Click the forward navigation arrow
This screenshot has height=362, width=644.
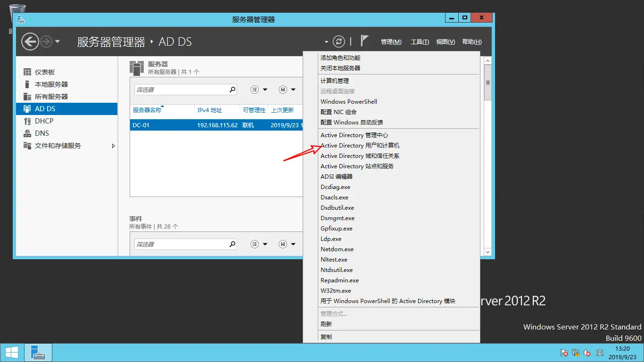tap(46, 42)
